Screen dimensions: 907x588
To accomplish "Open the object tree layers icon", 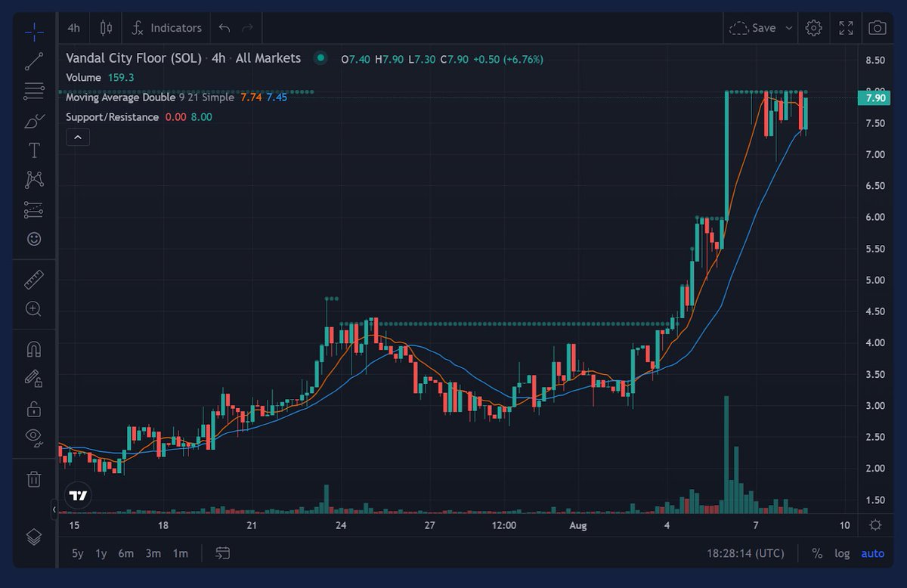I will (34, 537).
